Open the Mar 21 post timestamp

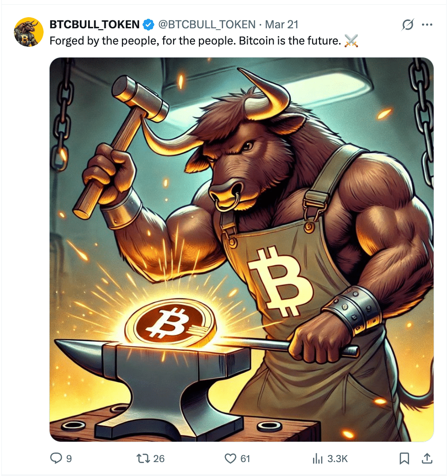click(282, 25)
